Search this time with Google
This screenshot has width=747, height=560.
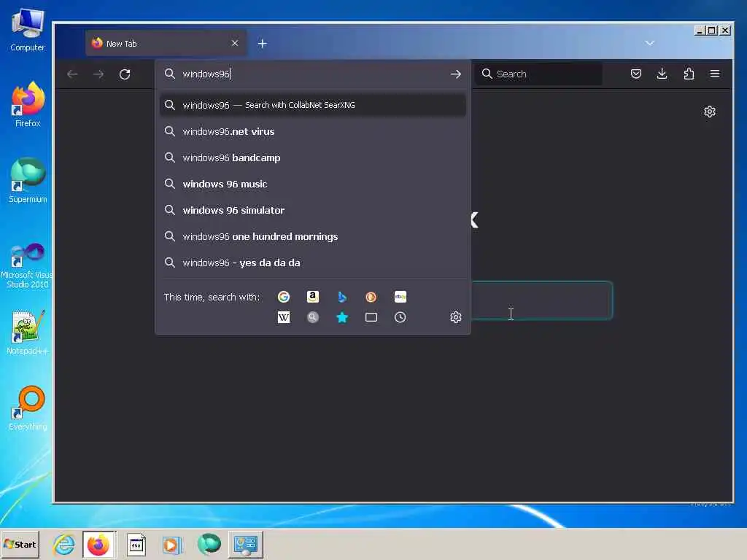coord(284,297)
